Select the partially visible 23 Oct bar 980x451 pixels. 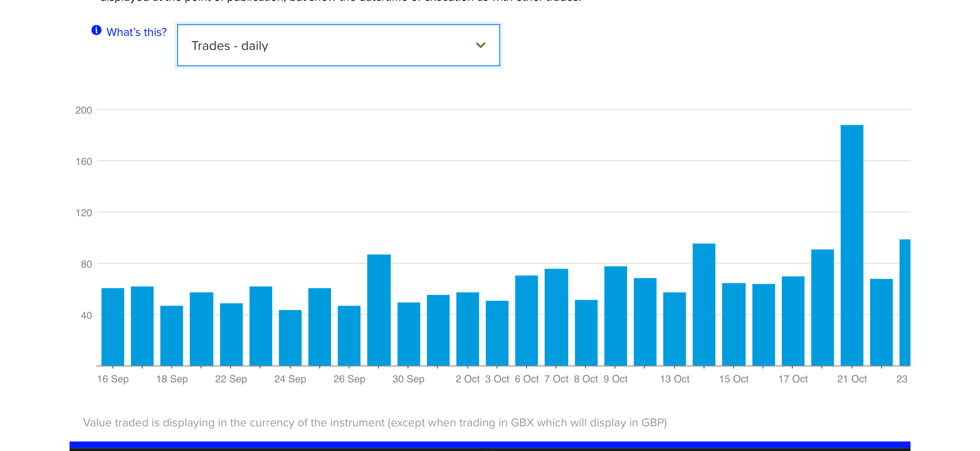[x=904, y=303]
